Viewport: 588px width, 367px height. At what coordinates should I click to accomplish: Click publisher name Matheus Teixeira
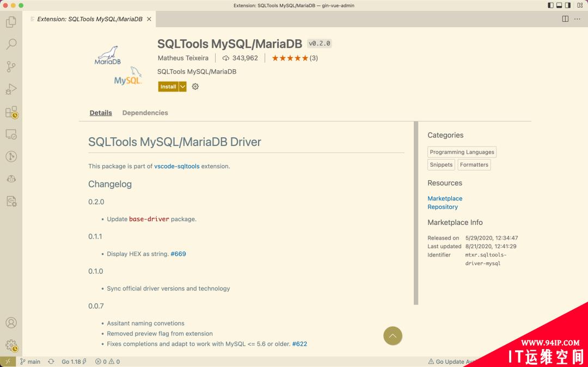coord(183,58)
